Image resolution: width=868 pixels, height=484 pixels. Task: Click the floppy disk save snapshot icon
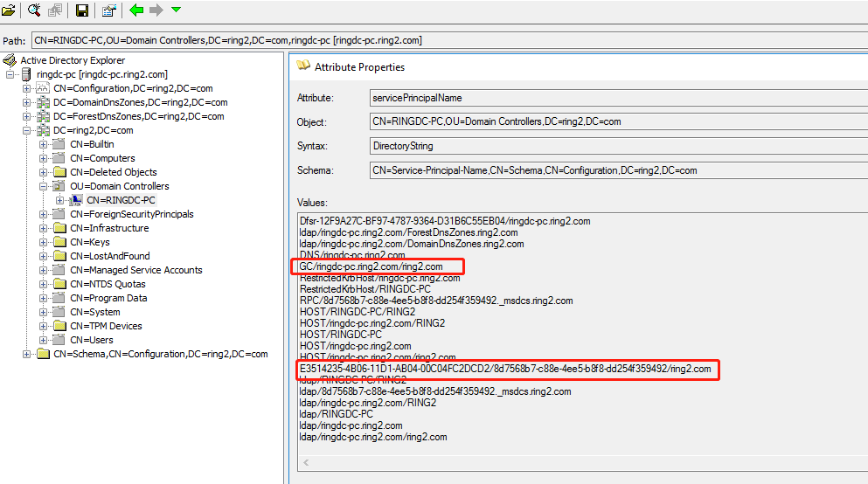pyautogui.click(x=82, y=10)
